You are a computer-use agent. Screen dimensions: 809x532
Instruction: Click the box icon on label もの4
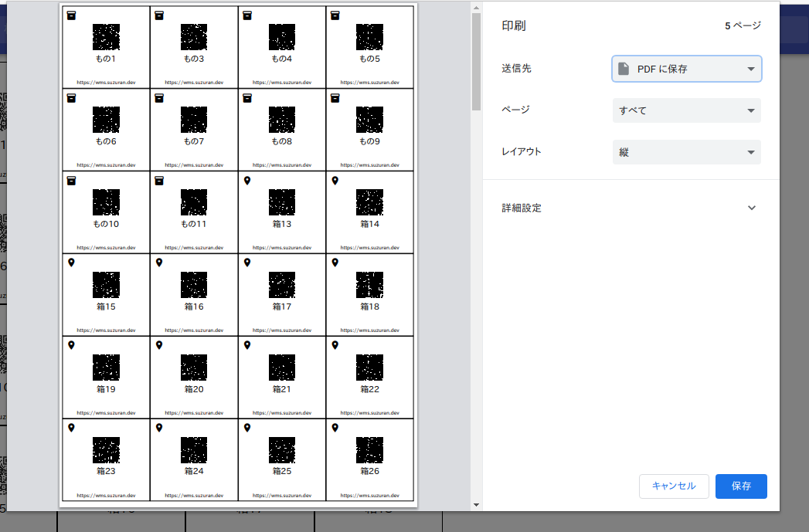(x=248, y=15)
